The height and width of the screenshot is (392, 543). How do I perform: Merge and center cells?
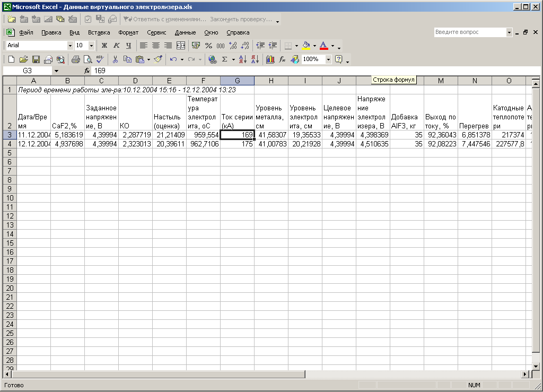181,46
